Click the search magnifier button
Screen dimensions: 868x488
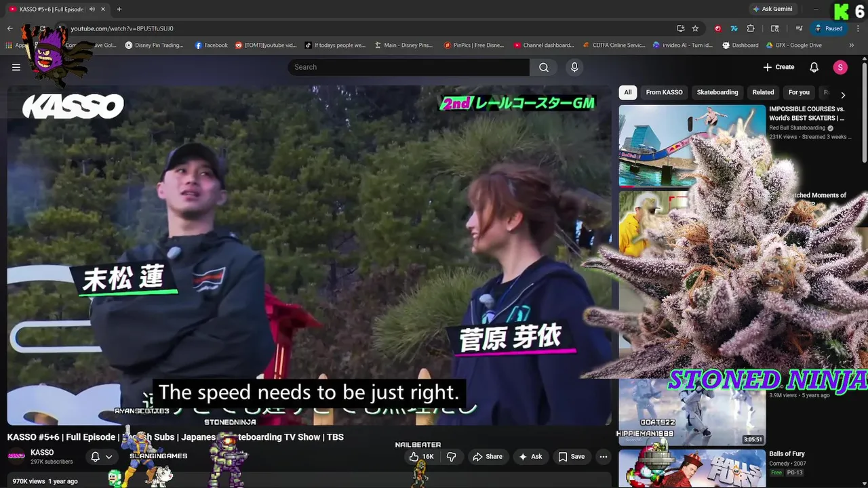(544, 67)
